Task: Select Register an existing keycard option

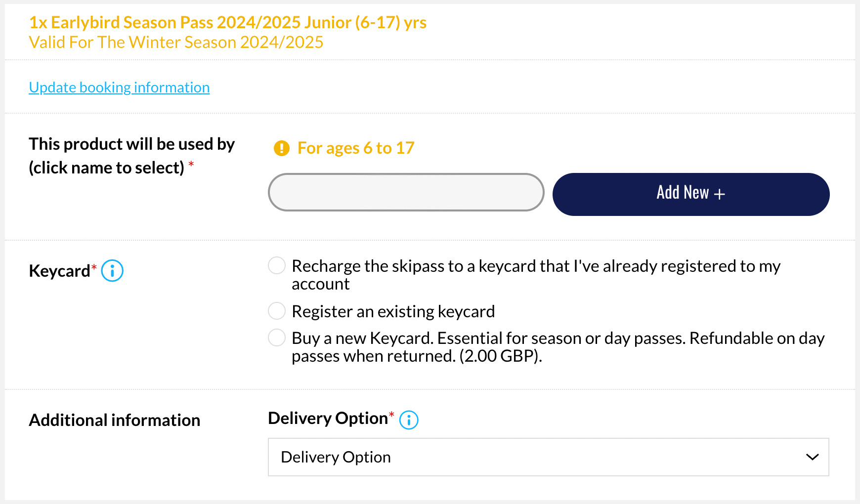Action: point(277,311)
